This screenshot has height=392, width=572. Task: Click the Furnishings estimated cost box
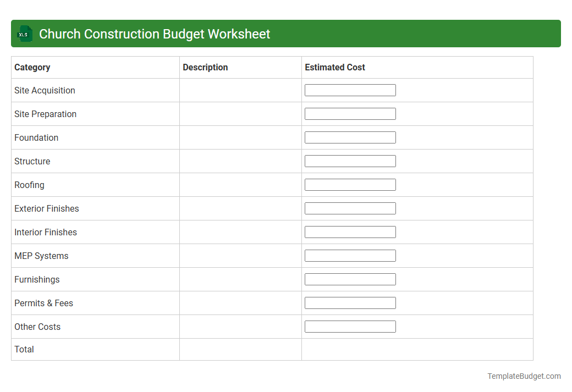tap(350, 279)
